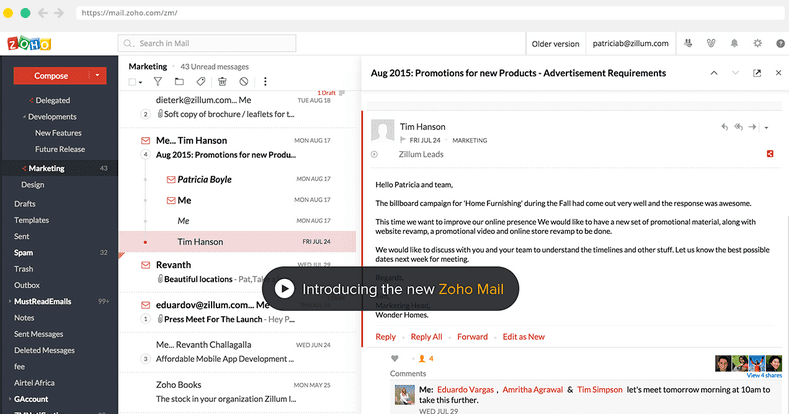Open email in new window icon
Viewport: 789px width, 414px height.
coord(757,73)
